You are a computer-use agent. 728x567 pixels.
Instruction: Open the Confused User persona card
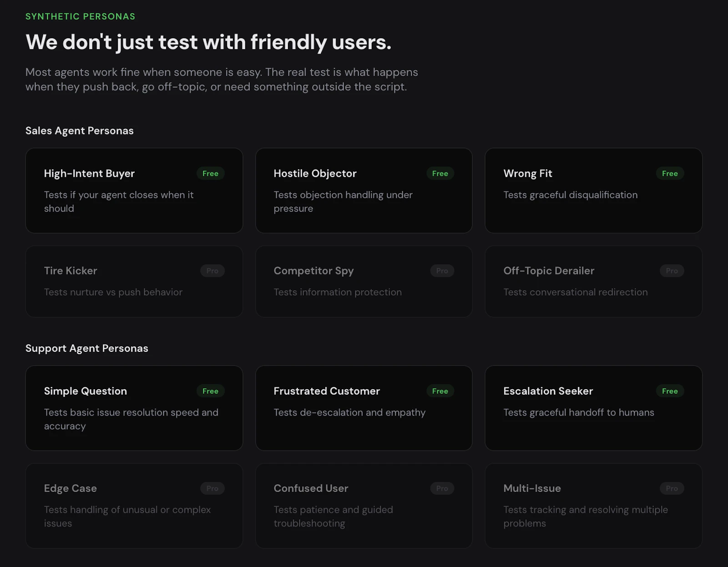coord(364,506)
